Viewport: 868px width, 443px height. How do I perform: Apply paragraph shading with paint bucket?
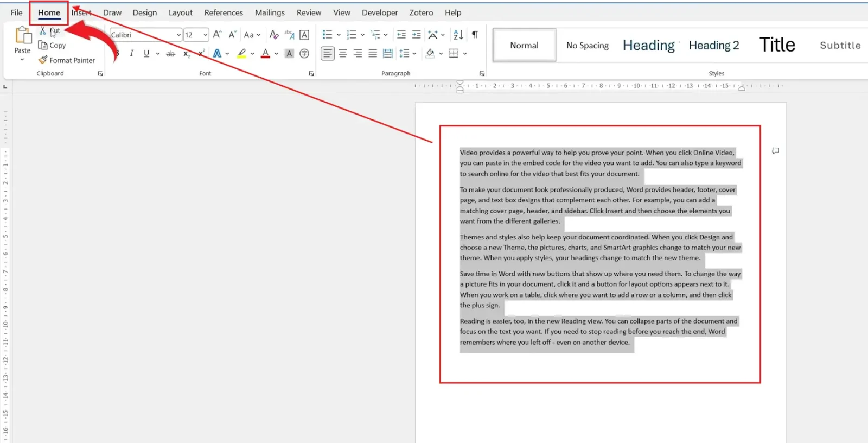pos(430,53)
